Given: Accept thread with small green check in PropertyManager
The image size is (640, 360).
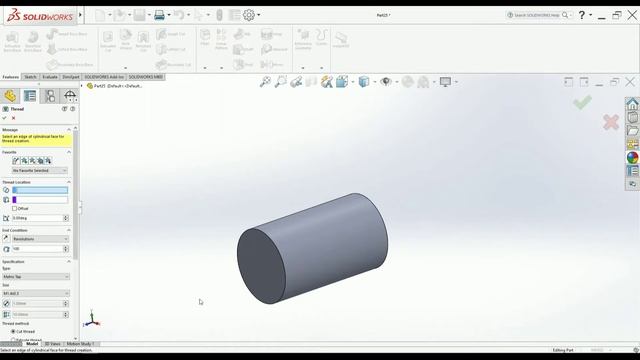Looking at the screenshot, I should pos(4,118).
